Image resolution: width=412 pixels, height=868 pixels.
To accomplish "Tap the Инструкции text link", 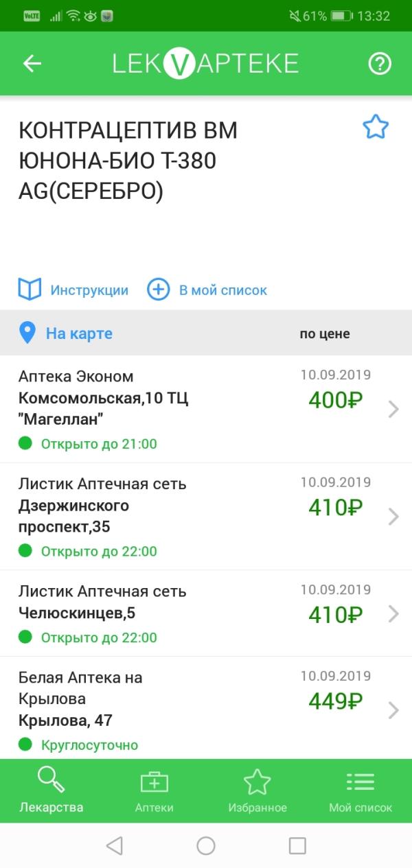I will [89, 290].
